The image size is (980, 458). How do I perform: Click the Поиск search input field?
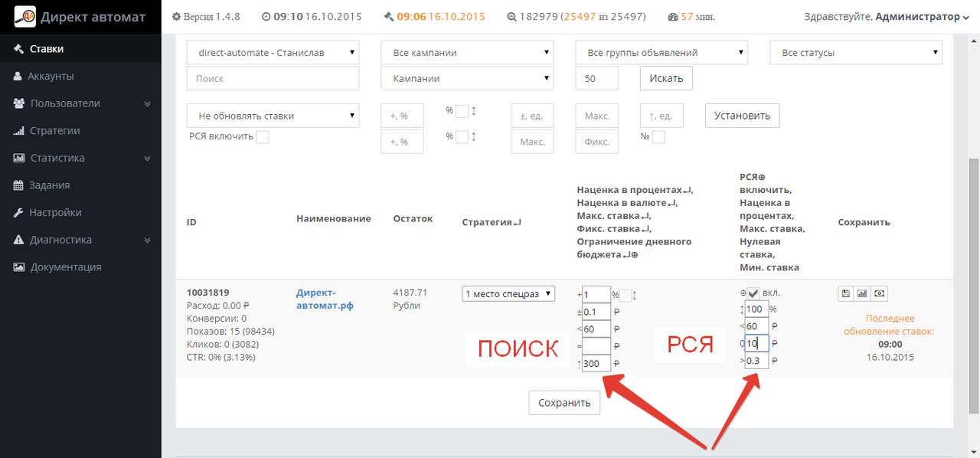click(273, 78)
